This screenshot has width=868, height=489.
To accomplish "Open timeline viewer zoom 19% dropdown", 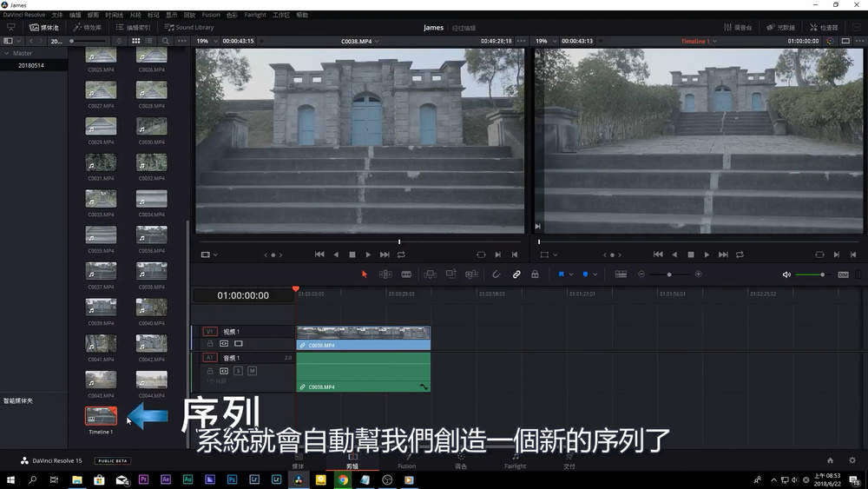I will pos(544,41).
